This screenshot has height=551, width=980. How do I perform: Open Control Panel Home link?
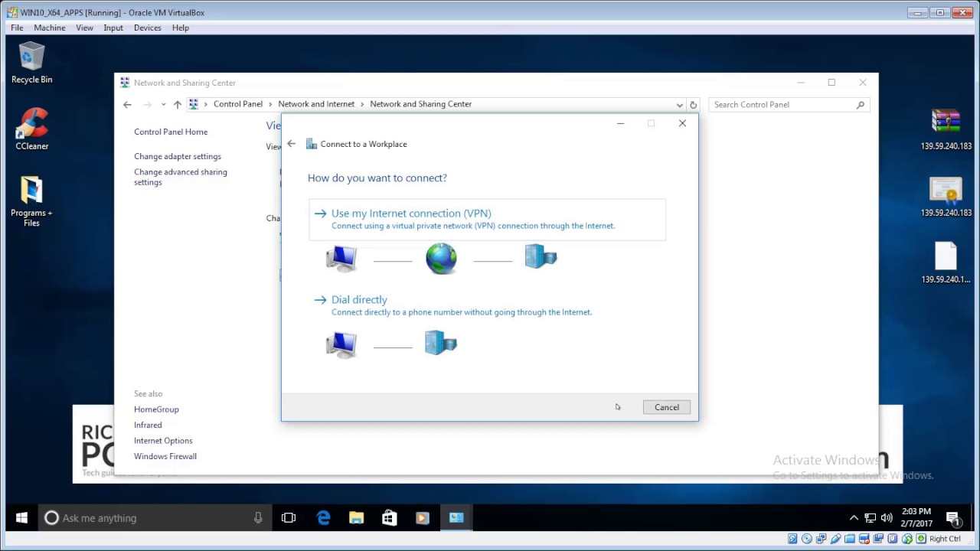(171, 132)
